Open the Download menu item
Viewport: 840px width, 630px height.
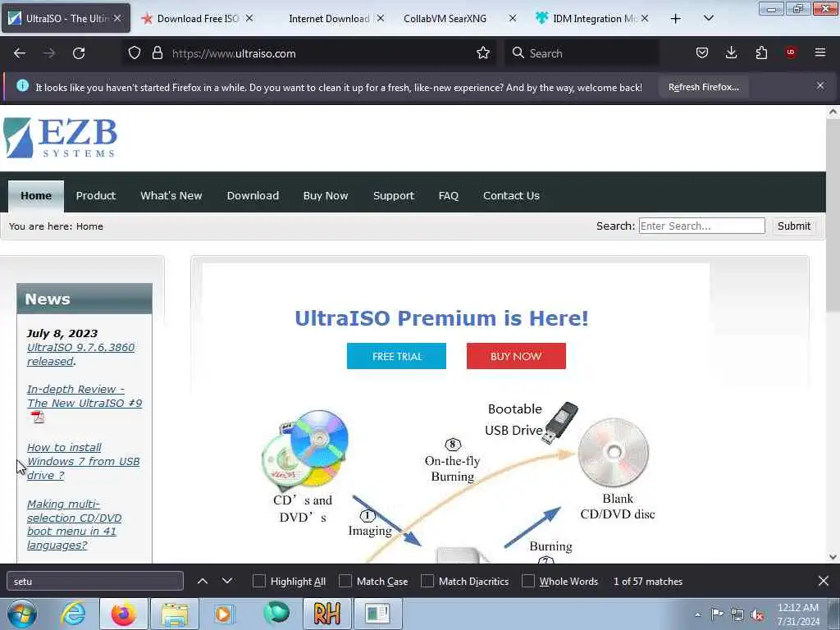[x=253, y=195]
